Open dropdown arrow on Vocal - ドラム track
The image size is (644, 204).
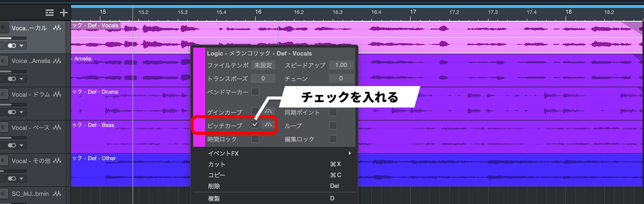[x=22, y=112]
